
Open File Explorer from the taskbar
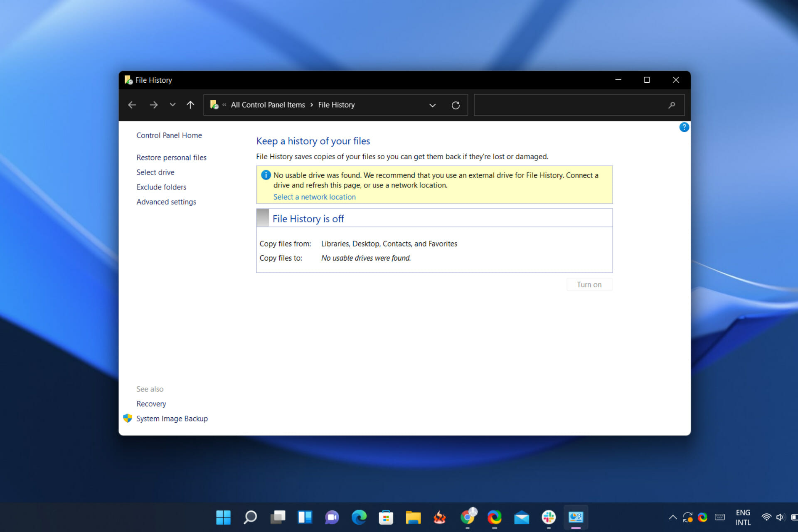[413, 517]
